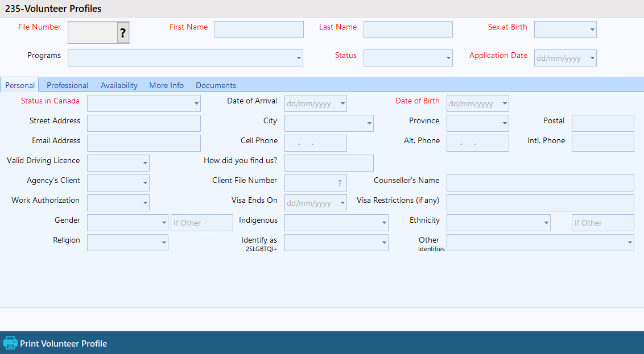Switch to the Professional tab
Image resolution: width=644 pixels, height=354 pixels.
coord(67,85)
